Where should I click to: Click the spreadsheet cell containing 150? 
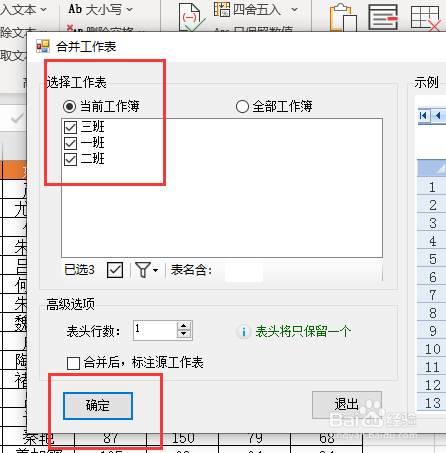click(183, 438)
